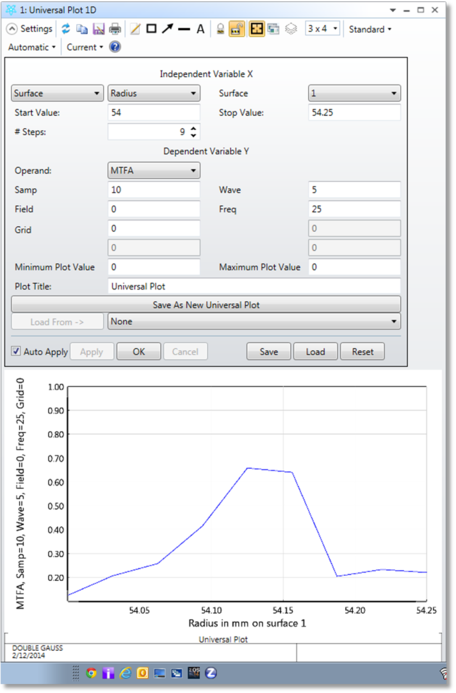
Task: Click the blue help question mark icon
Action: [x=115, y=47]
